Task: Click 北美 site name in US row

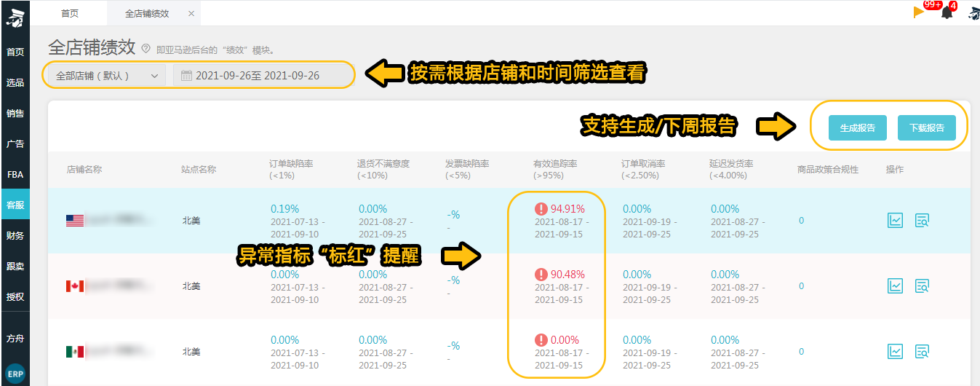Action: click(x=191, y=220)
